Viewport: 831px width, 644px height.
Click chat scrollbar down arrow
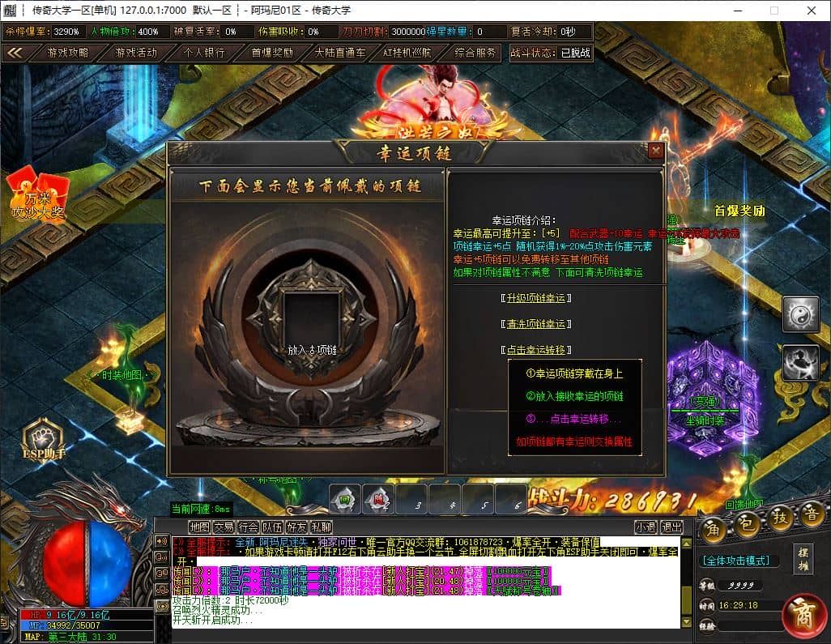686,622
